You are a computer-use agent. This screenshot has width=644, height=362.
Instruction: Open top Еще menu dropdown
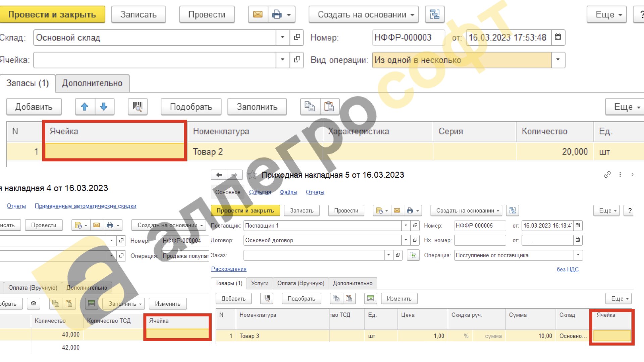606,14
